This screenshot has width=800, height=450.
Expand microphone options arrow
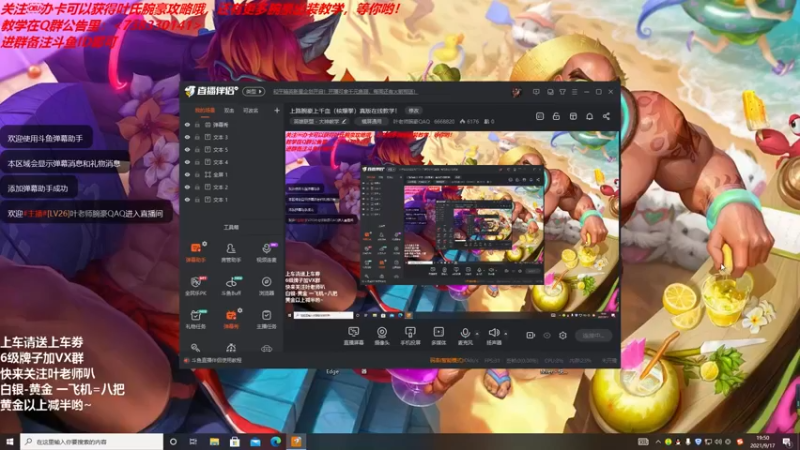(x=477, y=334)
